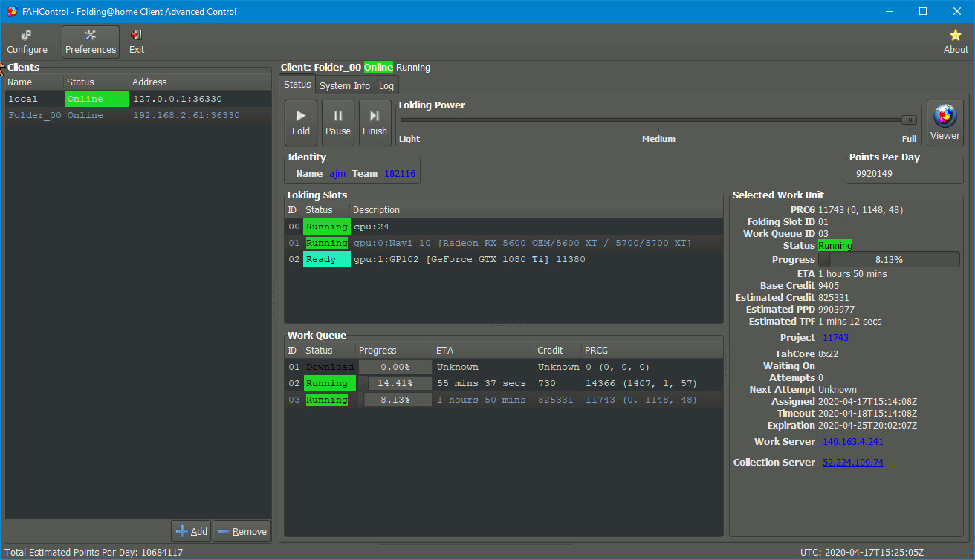Sort clients by Address column header
This screenshot has width=975, height=560.
(200, 82)
